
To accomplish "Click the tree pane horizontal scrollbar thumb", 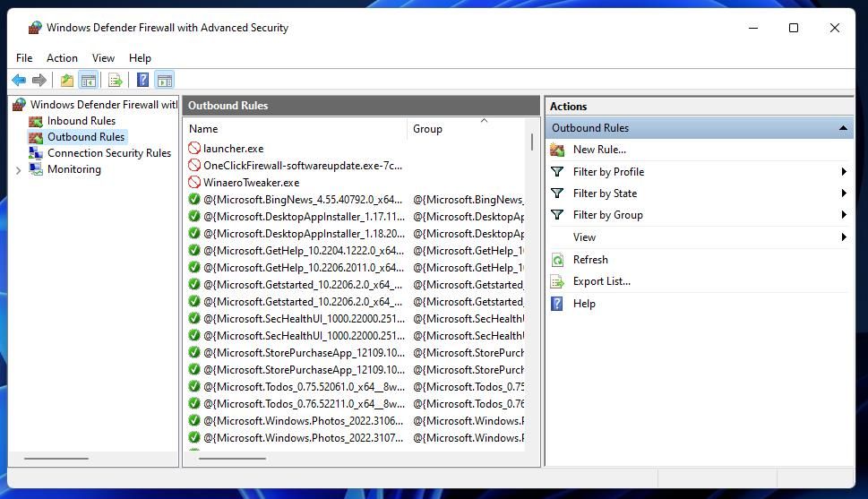I will [56, 459].
